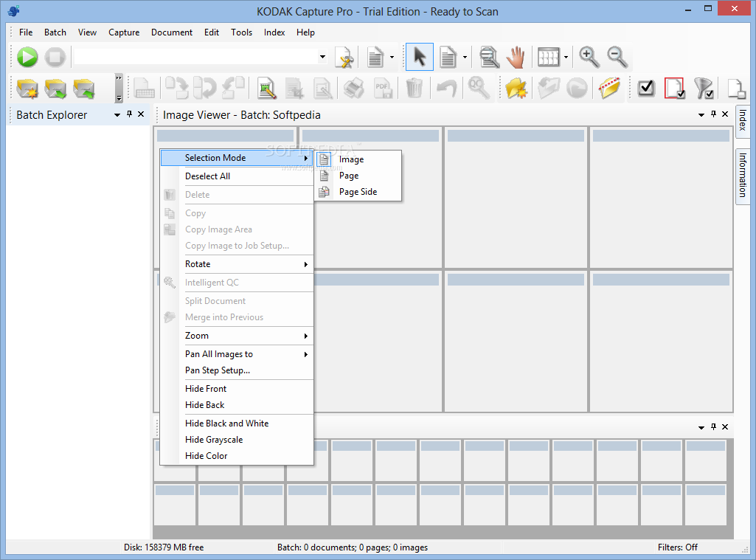Select the hand pan tool
Viewport: 756px width, 560px height.
click(x=516, y=57)
